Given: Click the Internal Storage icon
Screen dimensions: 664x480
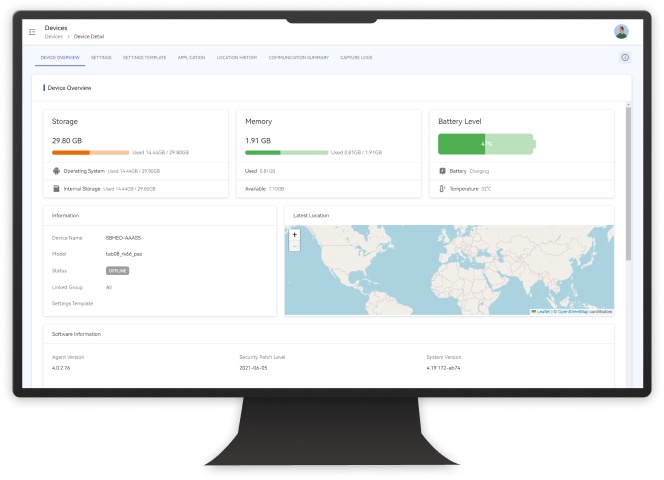Looking at the screenshot, I should click(56, 188).
